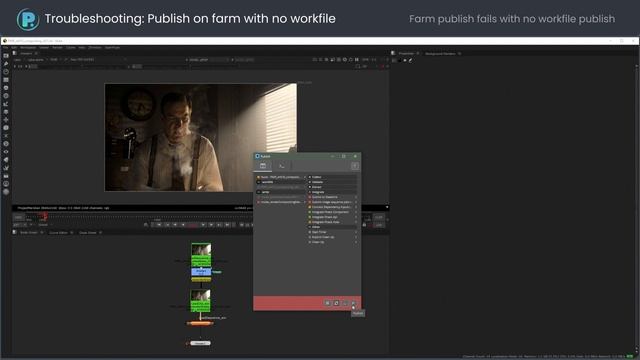The height and width of the screenshot is (360, 640).
Task: Open the File menu in Nuke
Action: point(6,48)
